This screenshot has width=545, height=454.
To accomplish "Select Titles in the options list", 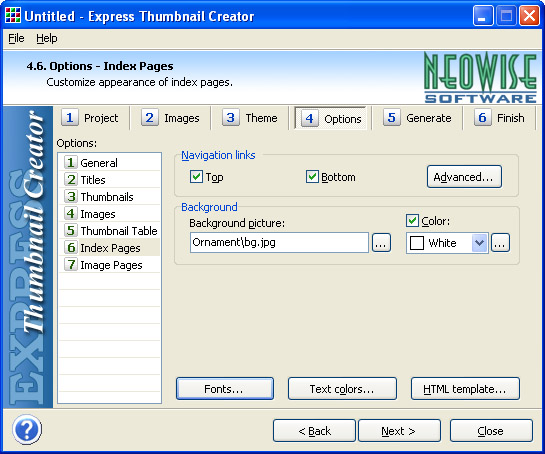I will (x=110, y=179).
